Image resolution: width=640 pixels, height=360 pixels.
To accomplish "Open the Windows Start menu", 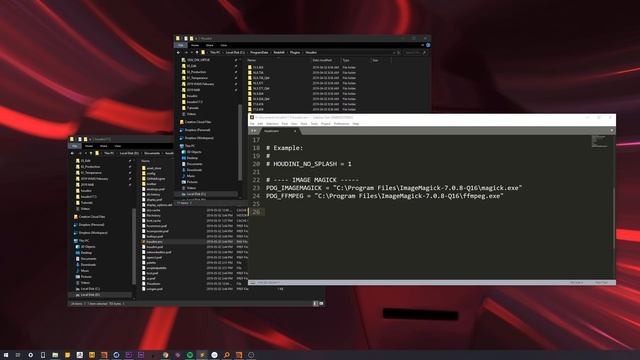I will point(6,355).
